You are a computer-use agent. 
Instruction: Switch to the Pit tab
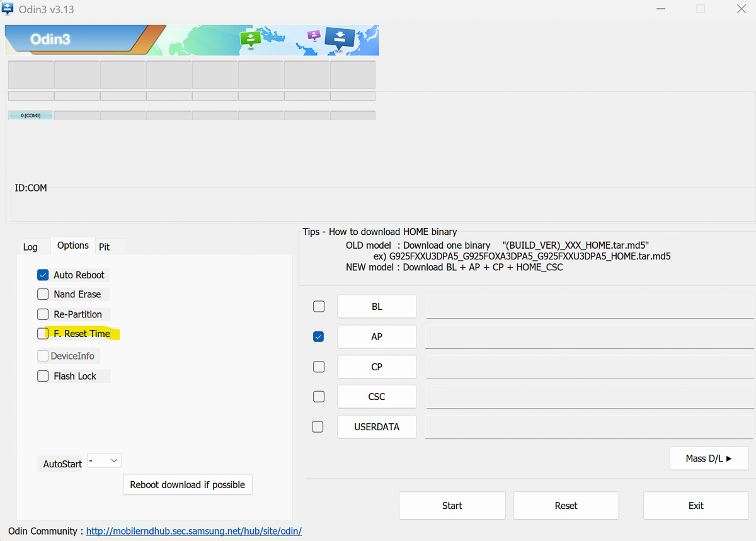tap(105, 247)
